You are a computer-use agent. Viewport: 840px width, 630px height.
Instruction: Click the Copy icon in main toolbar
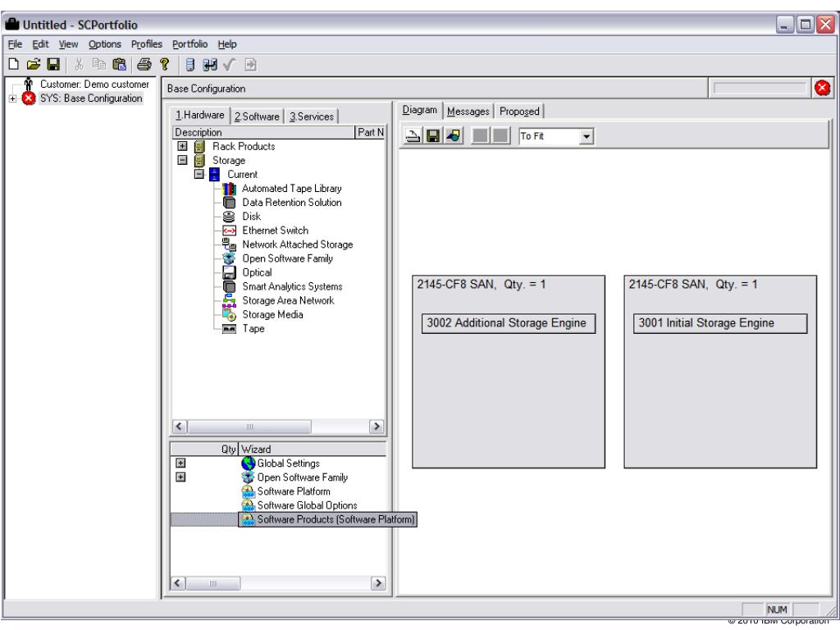click(99, 65)
